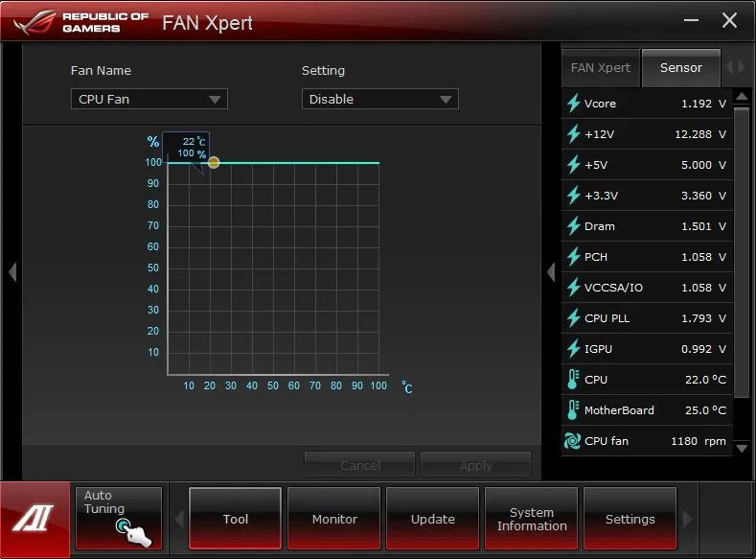Click the Vcore lightning bolt icon
756x559 pixels.
[573, 104]
